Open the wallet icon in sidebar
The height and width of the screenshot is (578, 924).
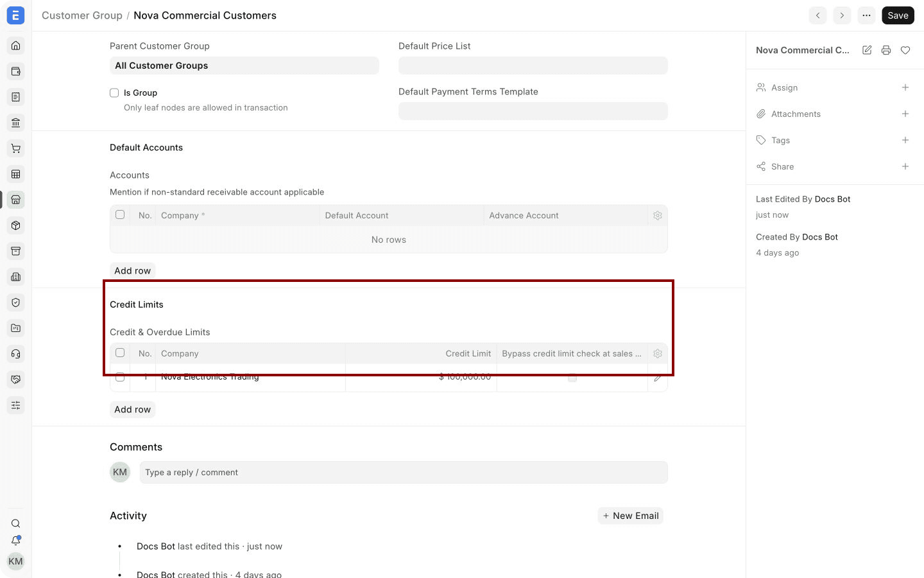(16, 71)
